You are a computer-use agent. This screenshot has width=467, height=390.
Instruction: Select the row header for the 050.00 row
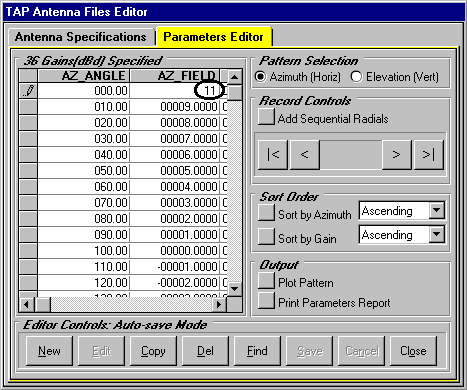(x=28, y=171)
